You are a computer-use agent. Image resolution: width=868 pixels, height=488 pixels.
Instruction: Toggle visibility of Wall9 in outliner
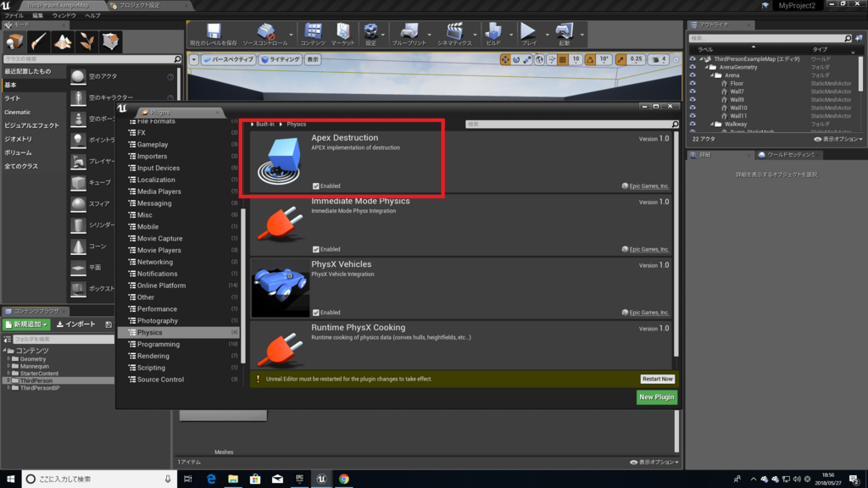[693, 100]
